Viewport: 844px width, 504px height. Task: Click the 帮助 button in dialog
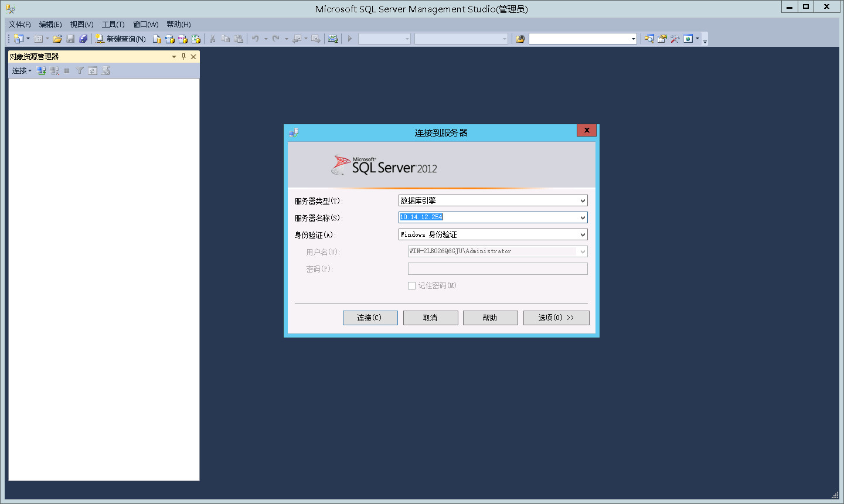490,318
